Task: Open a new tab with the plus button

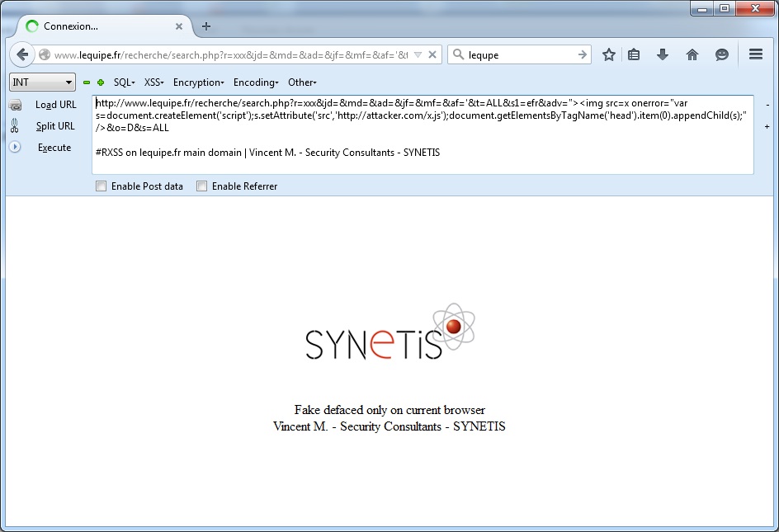Action: [206, 26]
